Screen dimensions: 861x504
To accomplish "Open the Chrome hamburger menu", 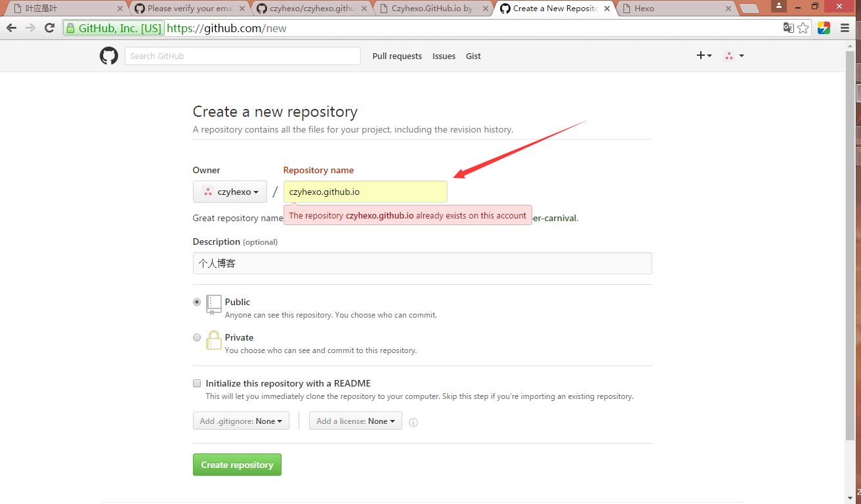I will tap(845, 28).
